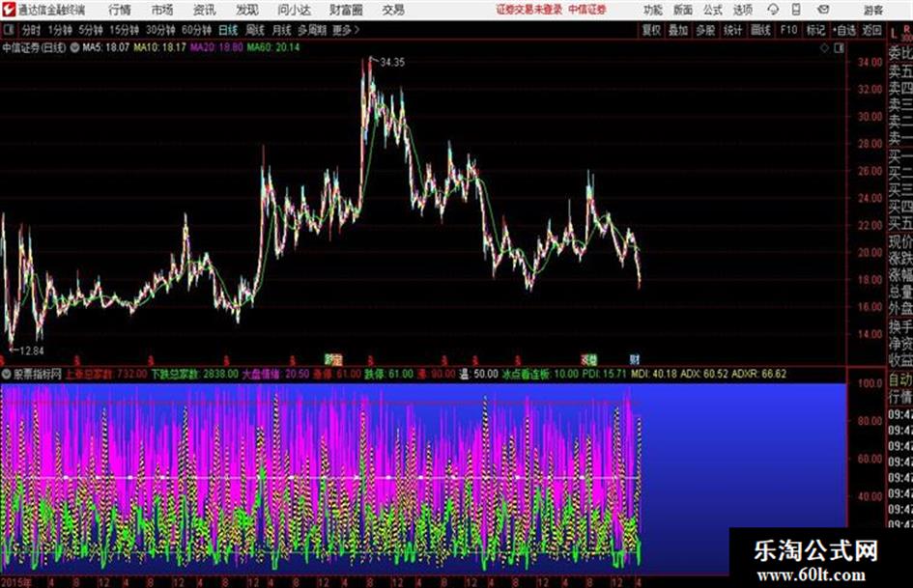Click the MA5: 18.07 value
This screenshot has height=588, width=913.
point(105,47)
